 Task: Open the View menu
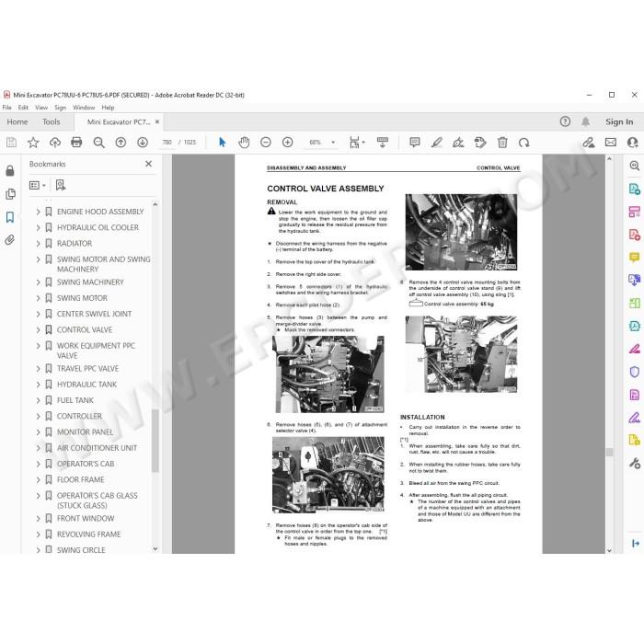coord(41,108)
